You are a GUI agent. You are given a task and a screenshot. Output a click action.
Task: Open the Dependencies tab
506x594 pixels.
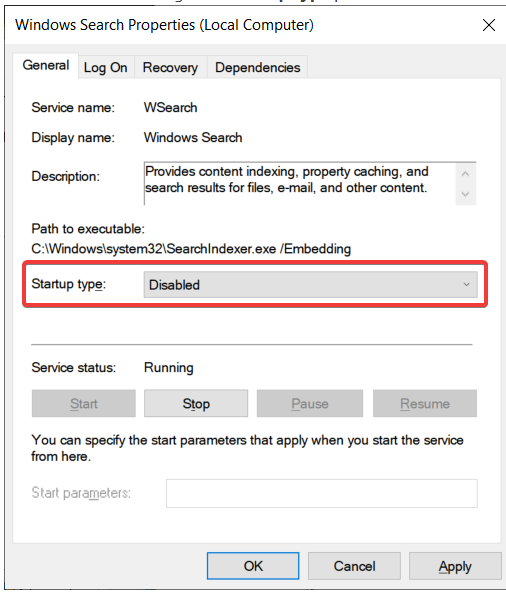pos(258,67)
